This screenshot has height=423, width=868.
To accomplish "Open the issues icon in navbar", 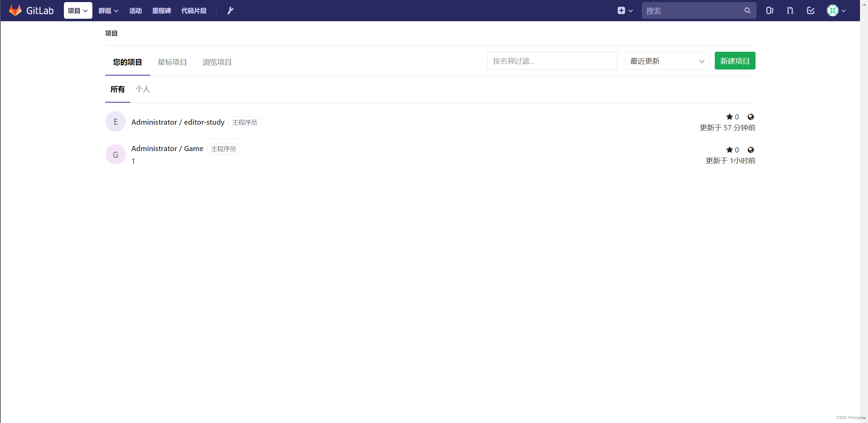I will (769, 11).
